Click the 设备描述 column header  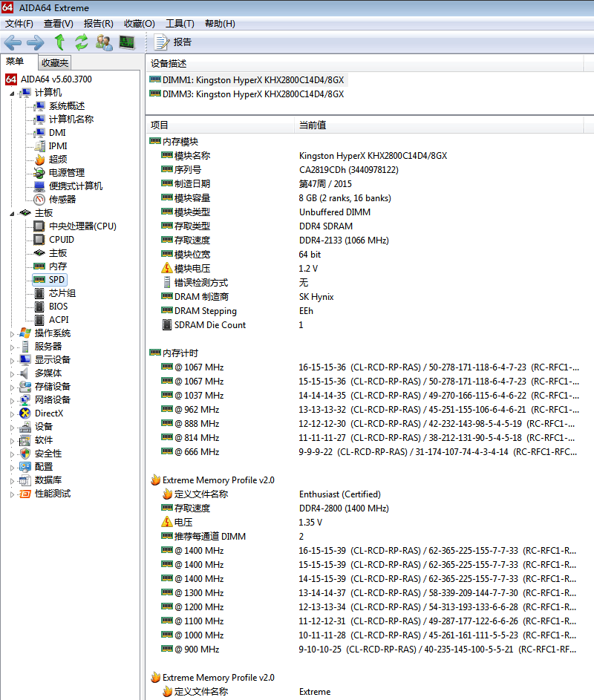click(x=365, y=64)
